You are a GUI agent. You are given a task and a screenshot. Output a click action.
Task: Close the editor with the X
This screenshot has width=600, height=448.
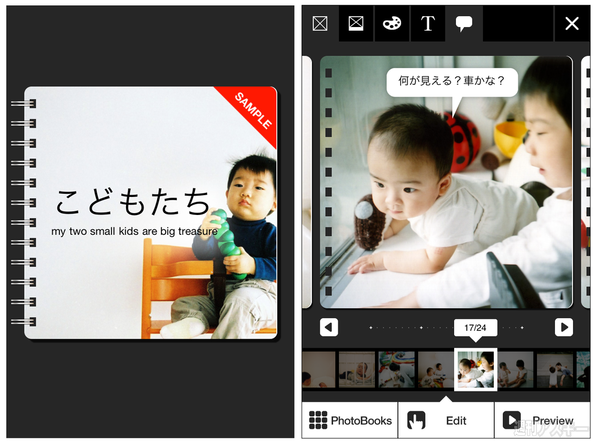pyautogui.click(x=572, y=24)
